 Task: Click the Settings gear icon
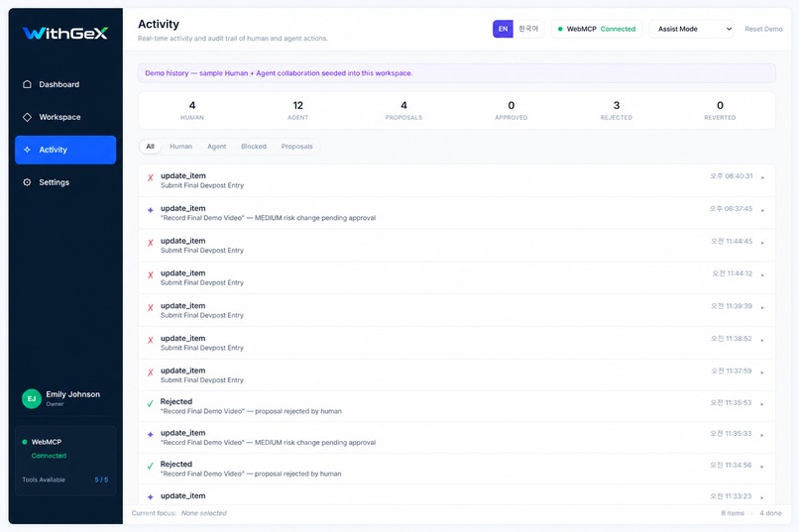pyautogui.click(x=27, y=182)
